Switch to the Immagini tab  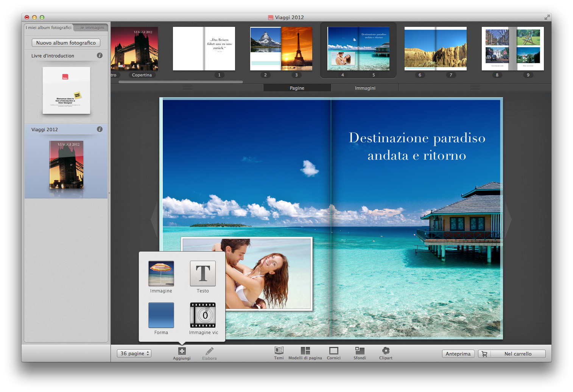tap(365, 88)
